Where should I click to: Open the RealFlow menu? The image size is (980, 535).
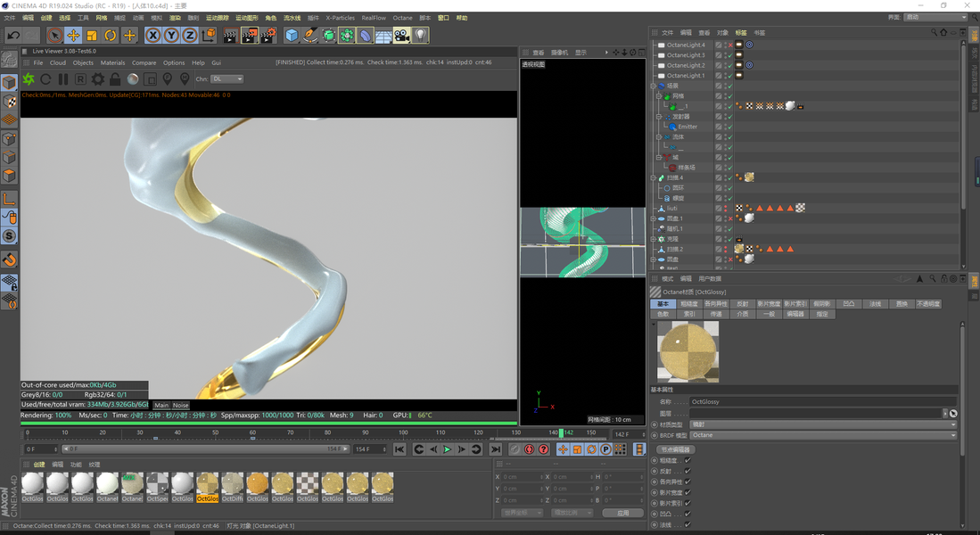point(374,18)
